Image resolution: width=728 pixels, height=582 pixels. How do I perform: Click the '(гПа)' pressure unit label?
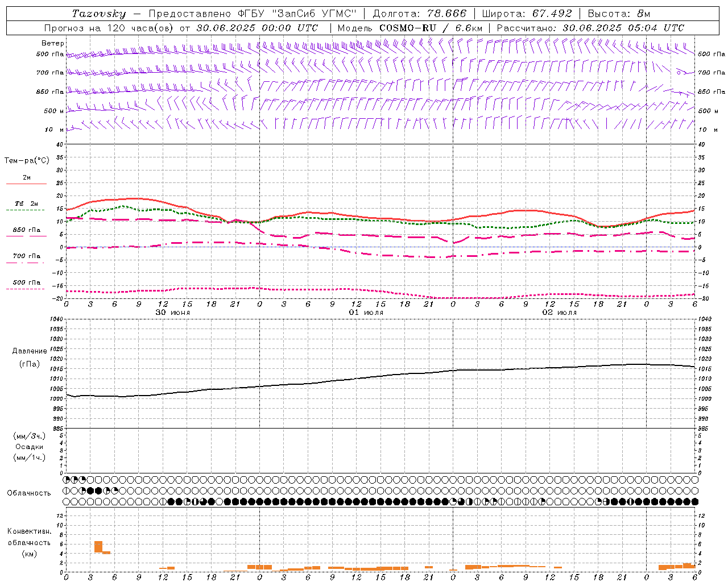pyautogui.click(x=30, y=364)
